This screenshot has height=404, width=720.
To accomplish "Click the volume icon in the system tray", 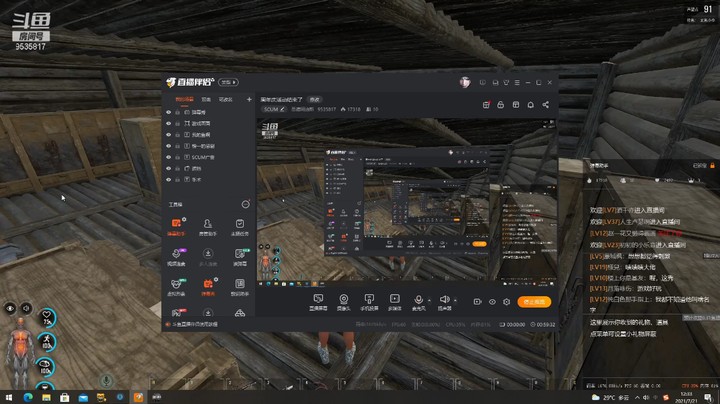I will (x=646, y=397).
